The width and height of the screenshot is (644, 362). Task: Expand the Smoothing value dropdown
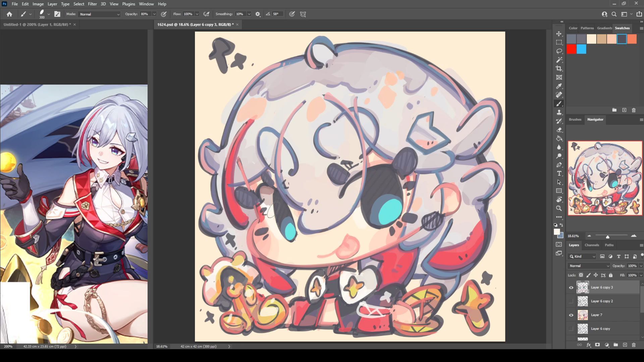point(249,14)
